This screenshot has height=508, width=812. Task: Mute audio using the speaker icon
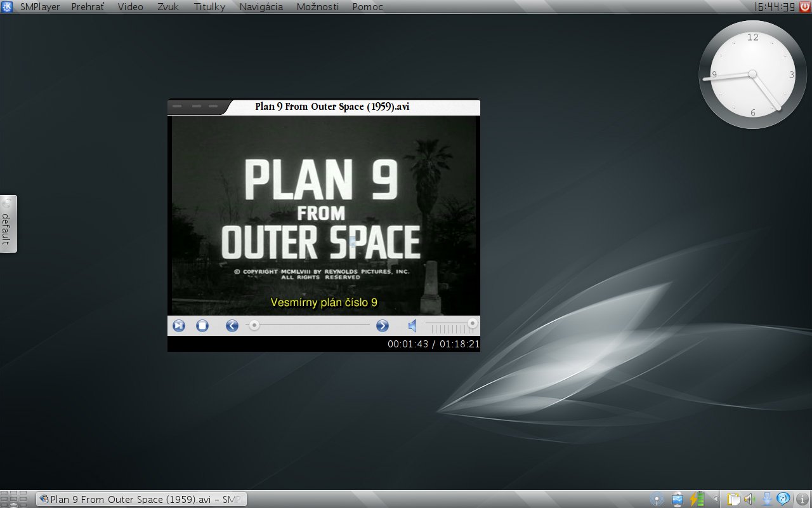click(x=412, y=326)
